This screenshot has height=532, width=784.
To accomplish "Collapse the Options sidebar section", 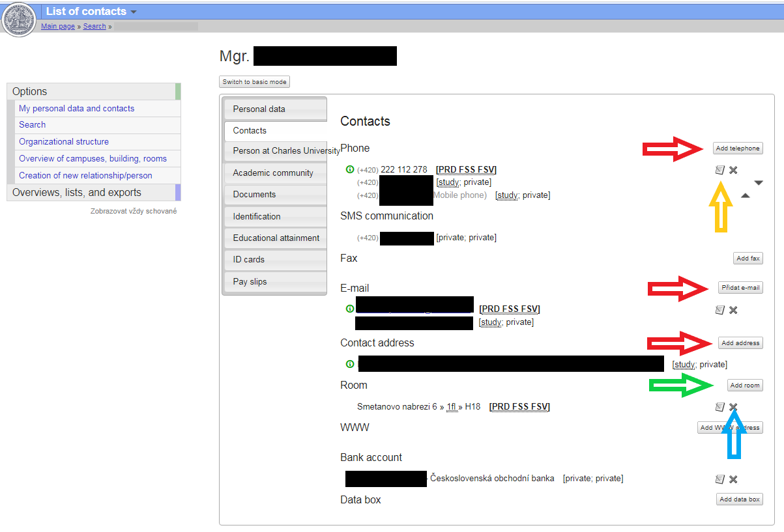I will pyautogui.click(x=94, y=92).
